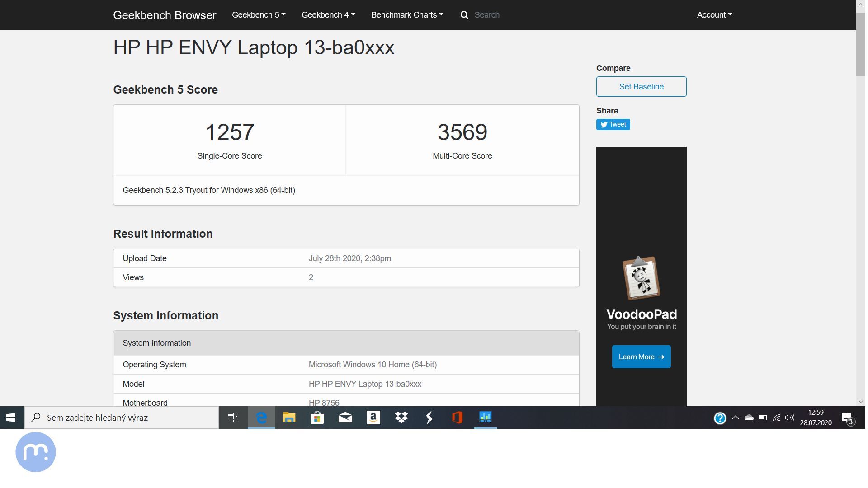Share the result using the Tweet button
The image size is (868, 488).
click(x=613, y=124)
